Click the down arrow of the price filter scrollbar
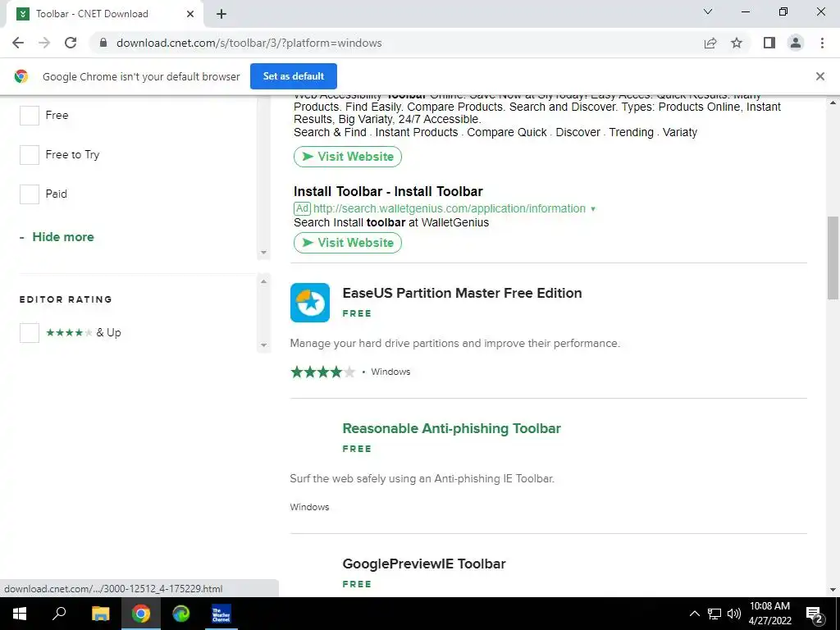 tap(263, 253)
